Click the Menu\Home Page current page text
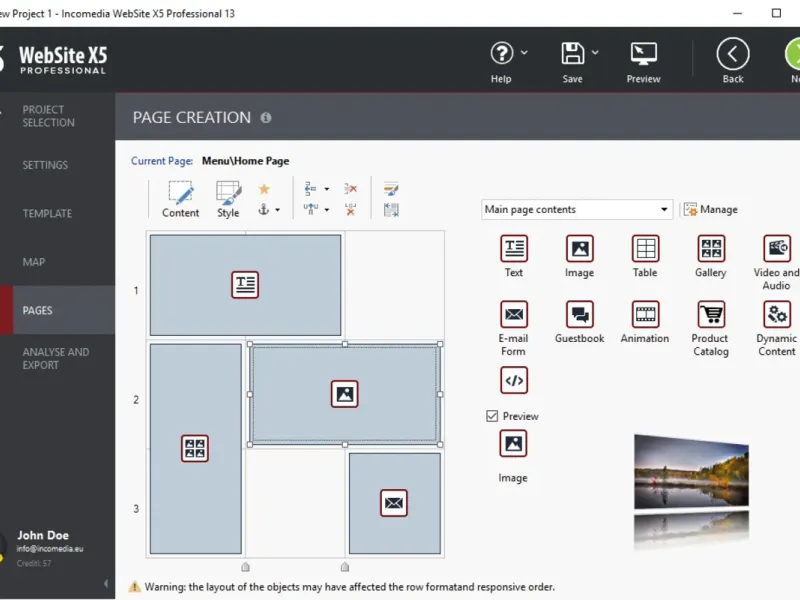The width and height of the screenshot is (800, 600). (245, 161)
